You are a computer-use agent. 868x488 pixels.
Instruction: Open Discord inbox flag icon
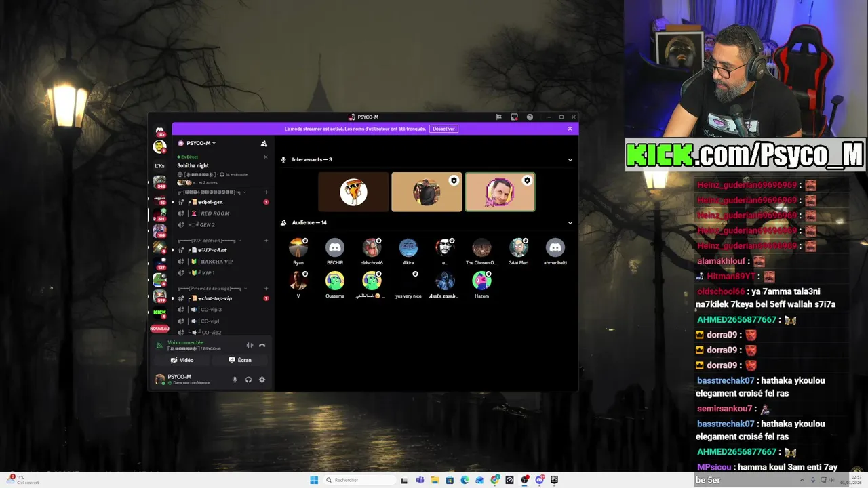coord(498,117)
